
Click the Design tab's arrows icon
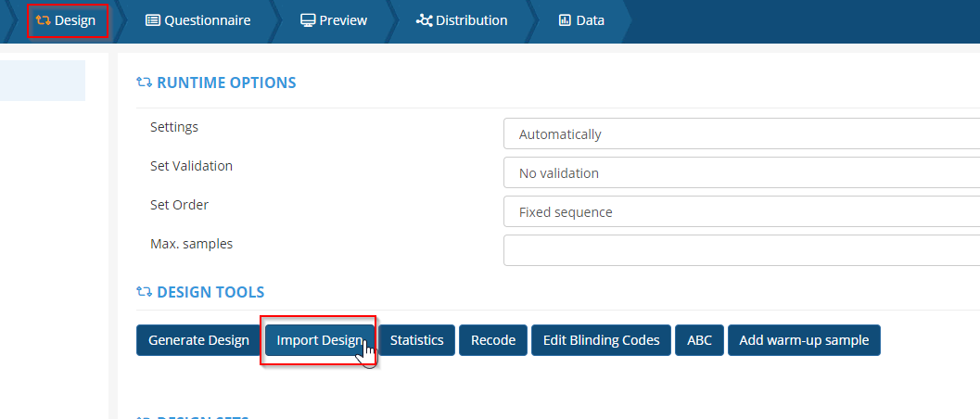(x=43, y=20)
